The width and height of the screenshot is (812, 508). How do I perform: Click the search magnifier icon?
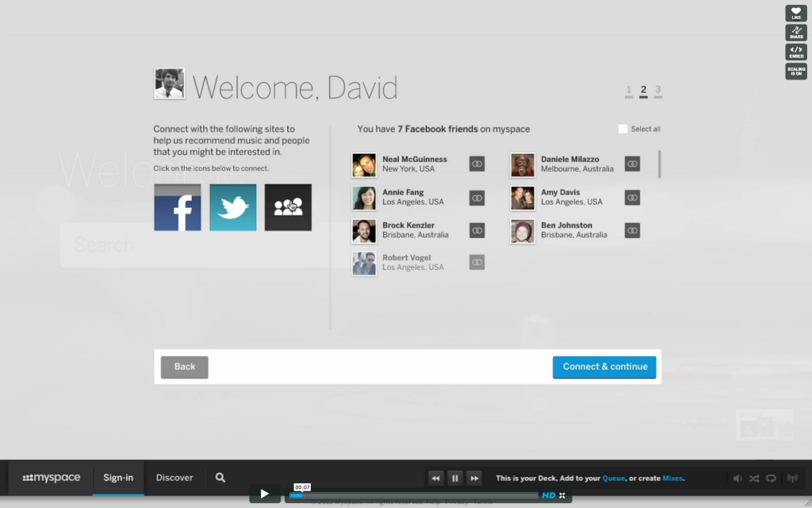pyautogui.click(x=220, y=477)
